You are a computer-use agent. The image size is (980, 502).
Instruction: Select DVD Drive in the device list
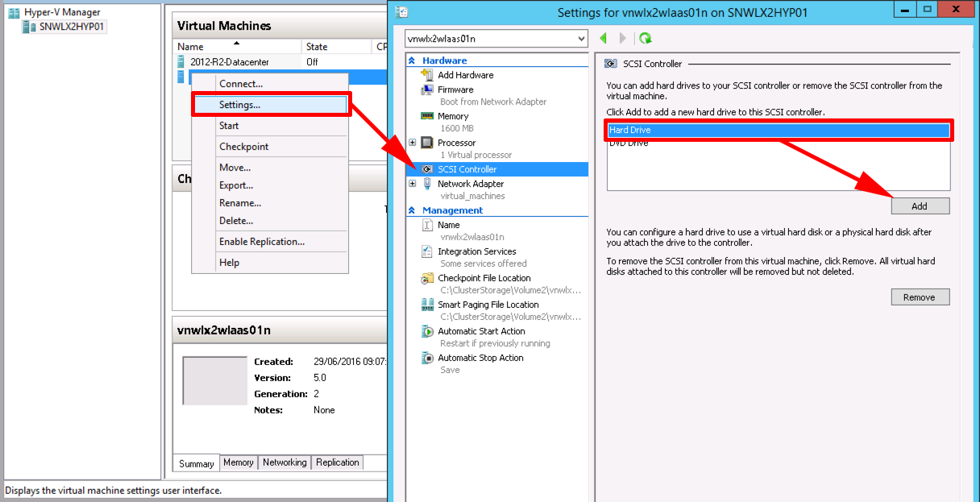point(779,143)
